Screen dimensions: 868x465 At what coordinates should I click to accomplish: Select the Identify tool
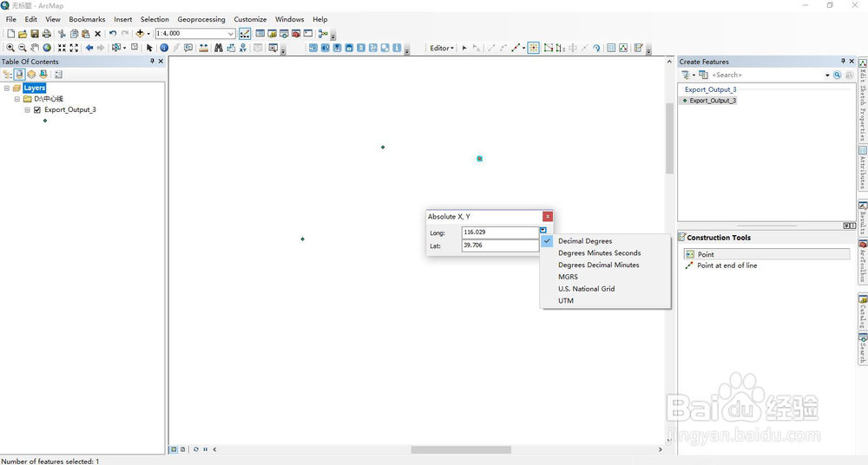tap(164, 49)
